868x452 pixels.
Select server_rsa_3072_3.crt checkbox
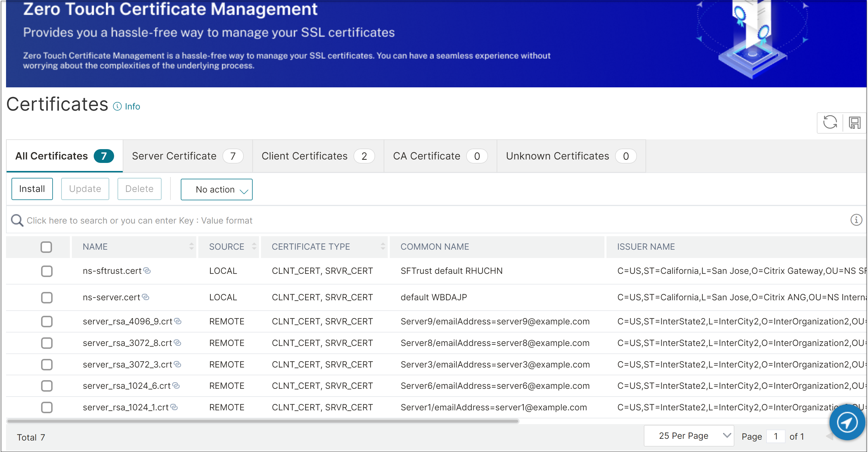[x=47, y=365]
